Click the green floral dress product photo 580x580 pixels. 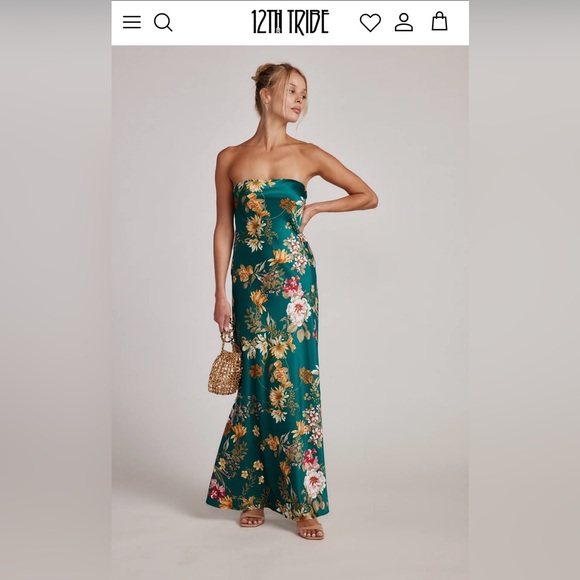290,313
